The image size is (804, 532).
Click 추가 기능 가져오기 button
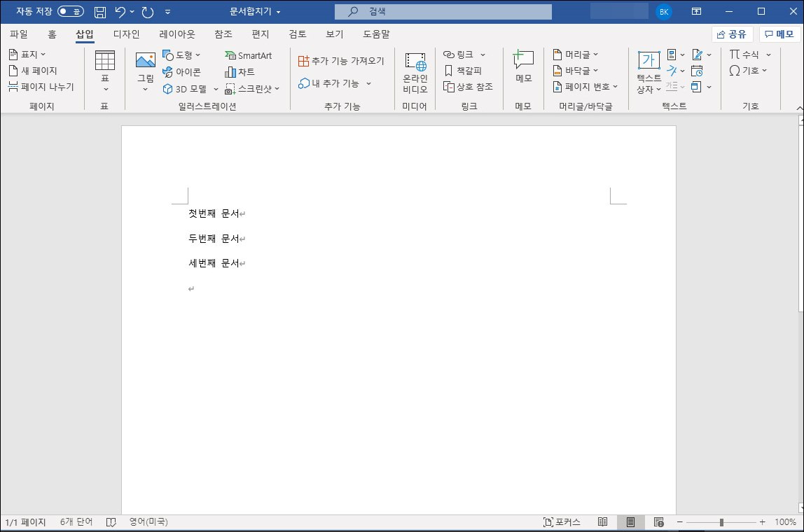pyautogui.click(x=341, y=61)
